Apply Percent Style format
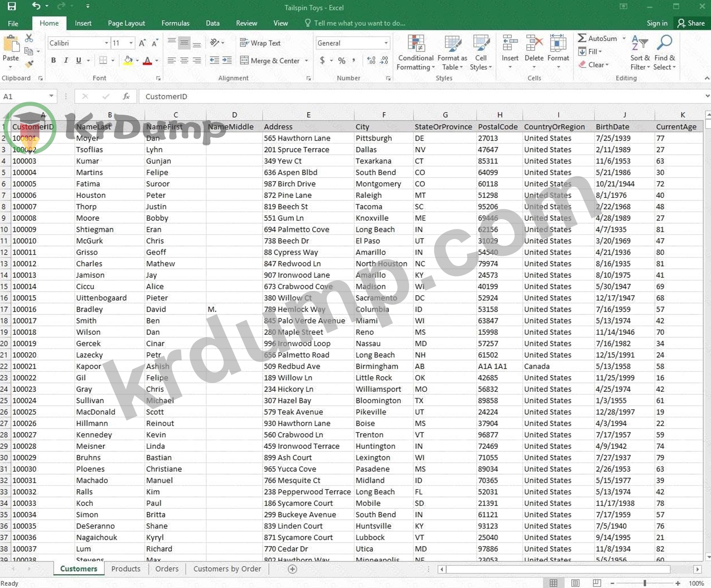Viewport: 711px width, 588px height. click(x=342, y=60)
